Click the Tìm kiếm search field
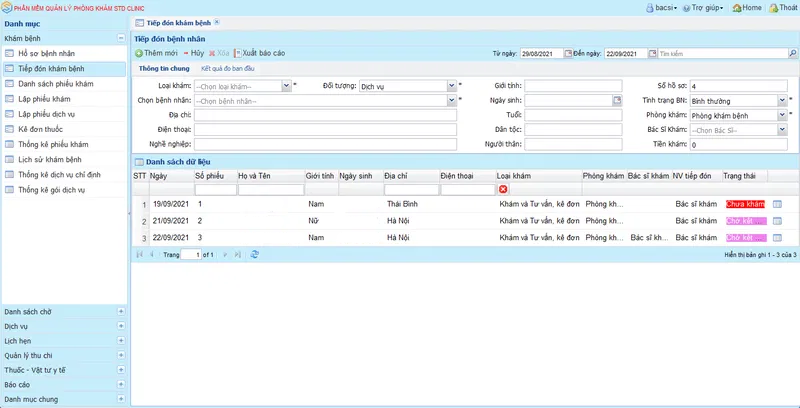The height and width of the screenshot is (408, 800). [x=725, y=52]
